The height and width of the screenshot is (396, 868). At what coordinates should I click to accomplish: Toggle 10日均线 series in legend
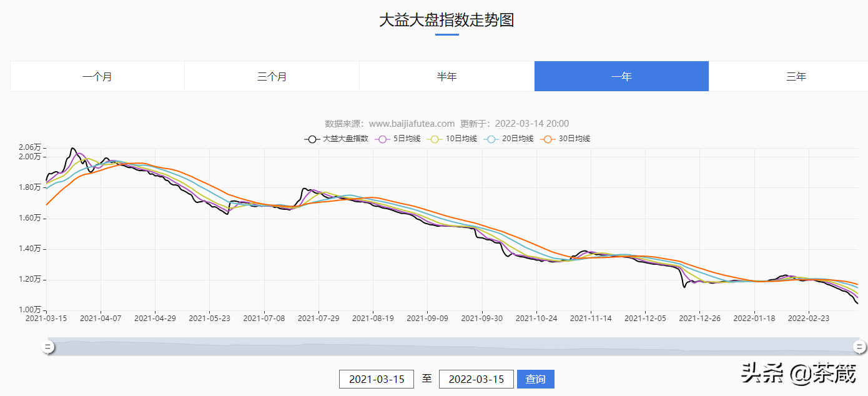coord(452,139)
